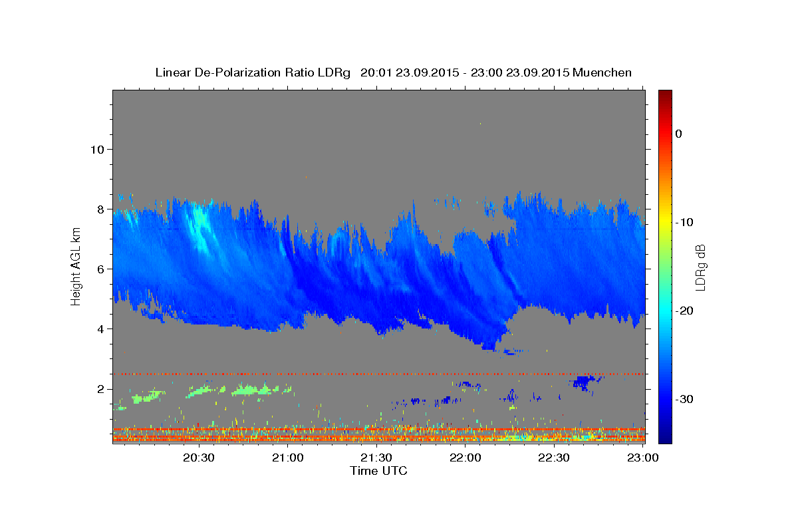Click the colorbar value 0
Screen dimensions: 798x532
click(x=679, y=134)
